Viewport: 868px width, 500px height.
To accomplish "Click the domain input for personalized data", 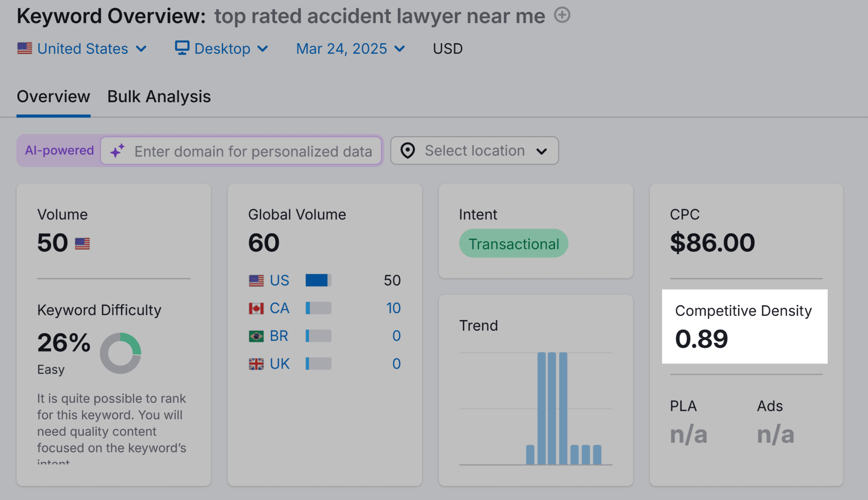I will 253,151.
